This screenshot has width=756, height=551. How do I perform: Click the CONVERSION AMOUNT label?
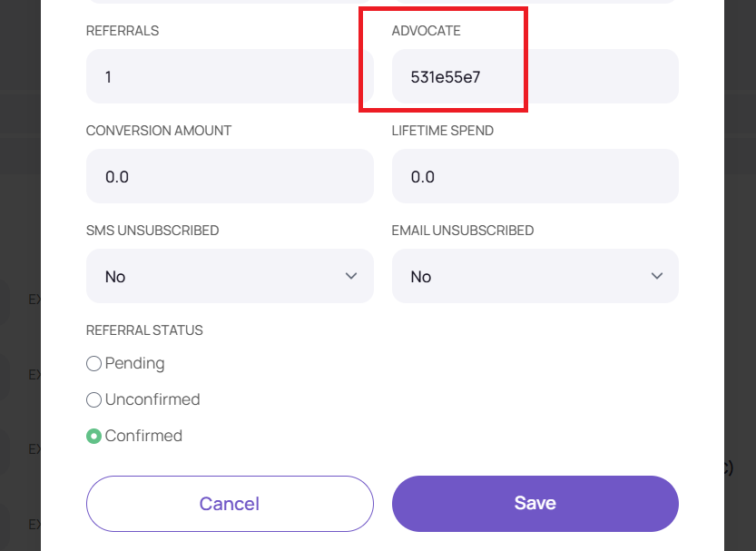tap(159, 131)
